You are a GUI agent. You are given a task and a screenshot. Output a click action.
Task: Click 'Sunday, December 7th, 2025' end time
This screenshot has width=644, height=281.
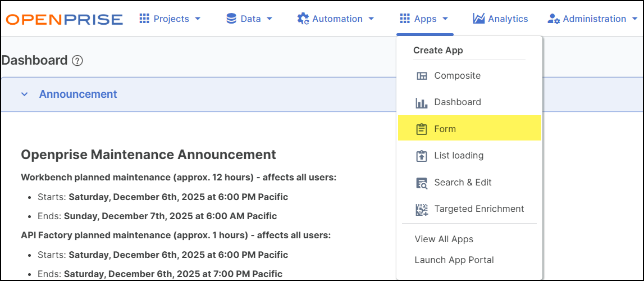171,216
